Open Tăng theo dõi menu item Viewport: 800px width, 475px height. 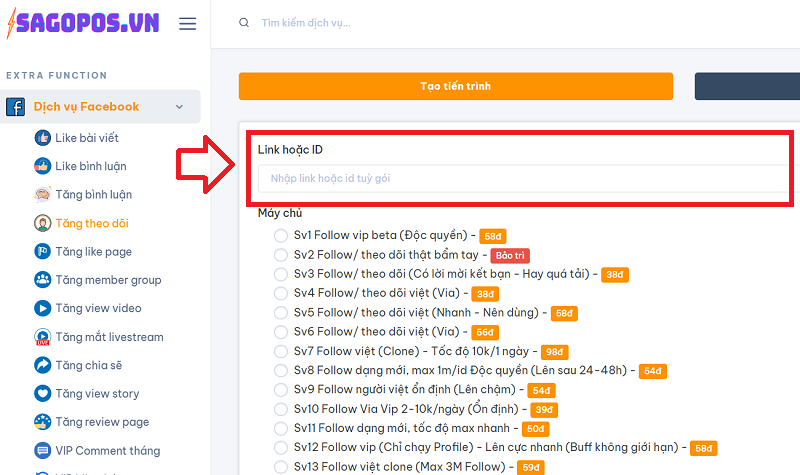pos(92,224)
